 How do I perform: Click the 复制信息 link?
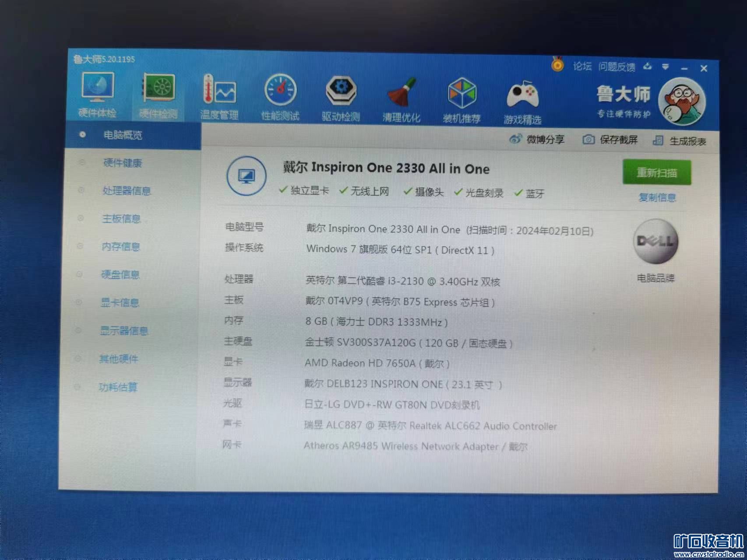(657, 197)
